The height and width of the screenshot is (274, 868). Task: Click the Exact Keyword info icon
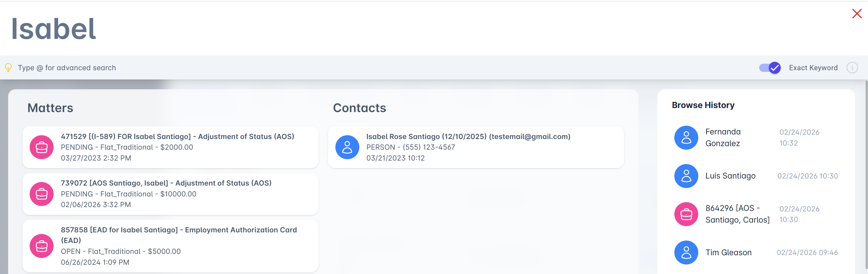pos(852,68)
